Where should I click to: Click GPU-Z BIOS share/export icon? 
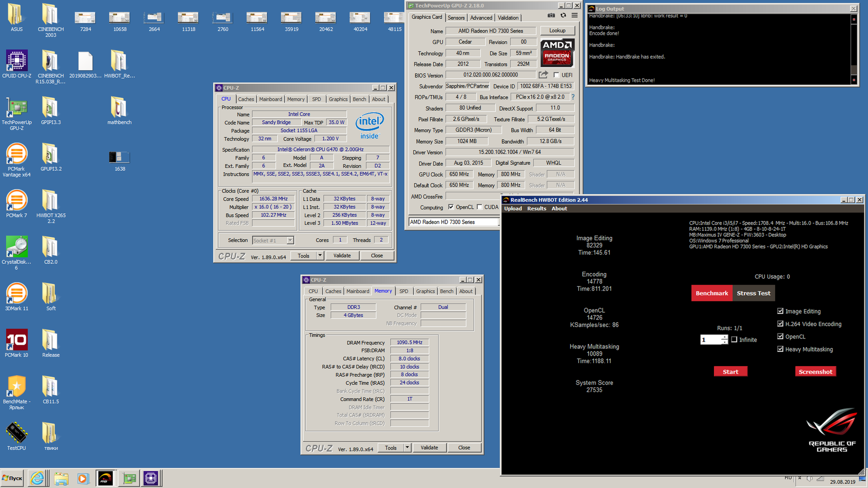click(543, 75)
